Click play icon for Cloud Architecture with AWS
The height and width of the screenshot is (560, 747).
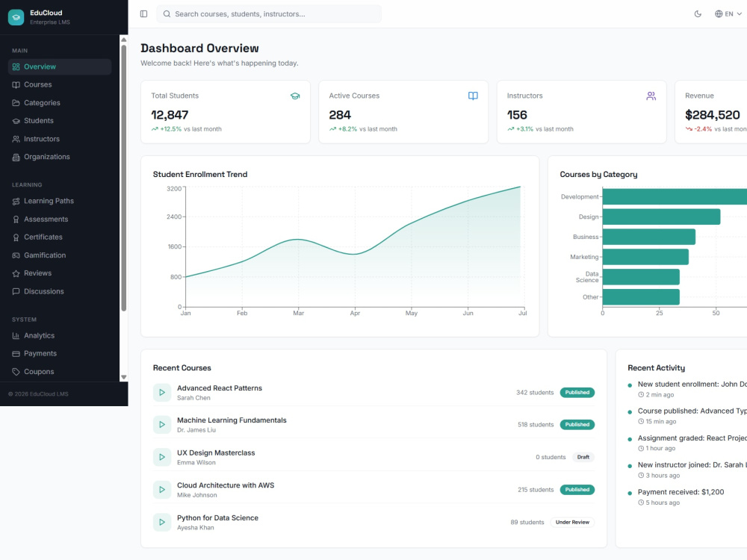(162, 490)
